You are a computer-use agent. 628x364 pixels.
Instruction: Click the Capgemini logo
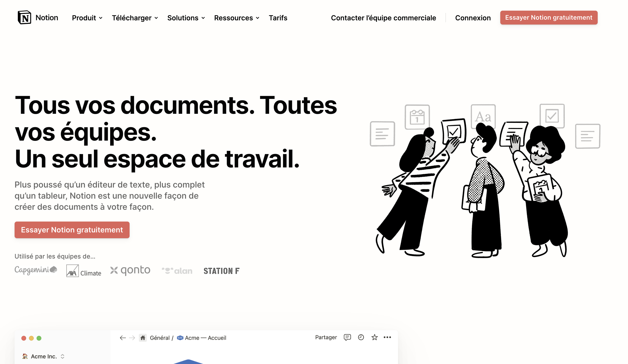tap(36, 270)
